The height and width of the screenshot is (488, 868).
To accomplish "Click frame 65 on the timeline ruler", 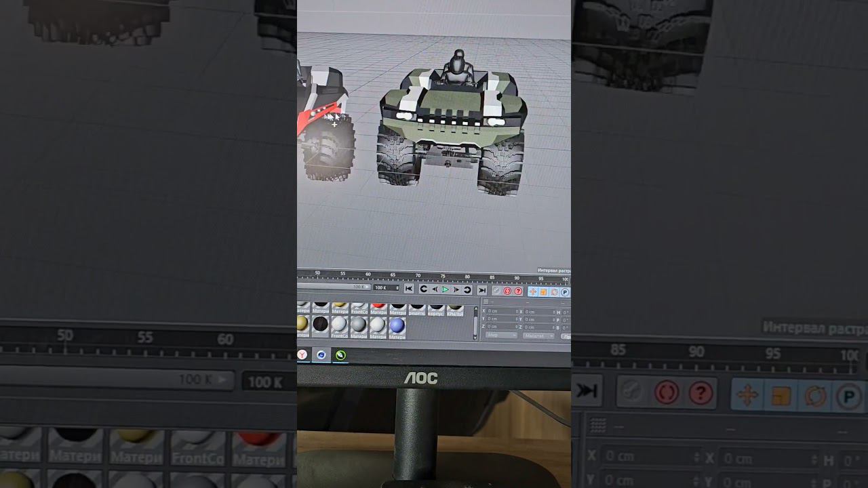I will (x=393, y=276).
